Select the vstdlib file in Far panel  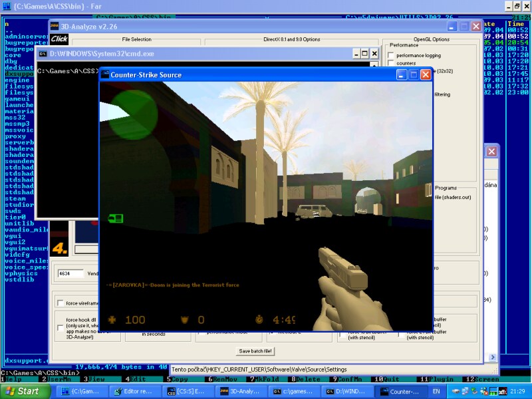19,279
